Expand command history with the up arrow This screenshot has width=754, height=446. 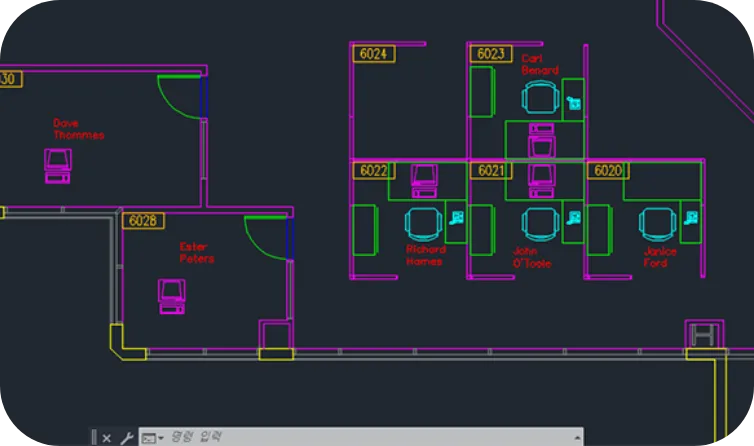[577, 438]
